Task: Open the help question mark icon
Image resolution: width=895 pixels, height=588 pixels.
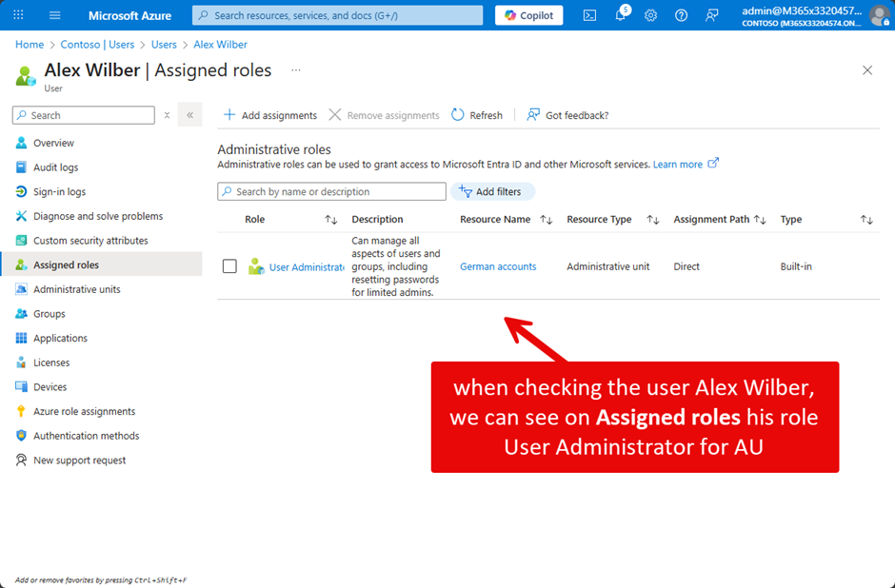Action: (681, 15)
